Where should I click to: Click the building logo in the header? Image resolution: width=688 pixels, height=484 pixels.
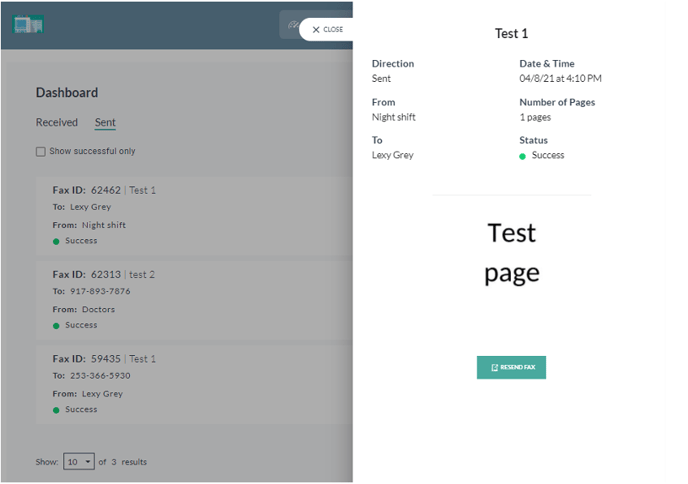28,24
